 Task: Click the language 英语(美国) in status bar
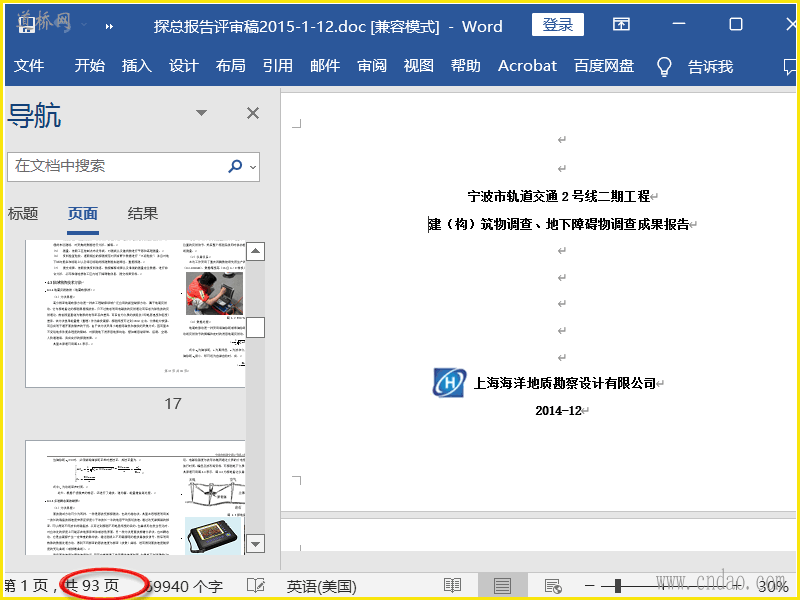(x=321, y=587)
